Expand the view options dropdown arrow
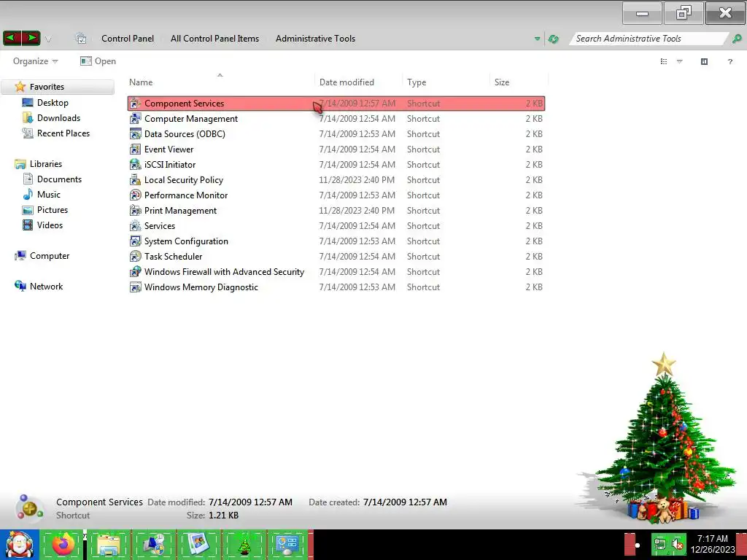This screenshot has width=747, height=560. point(680,61)
